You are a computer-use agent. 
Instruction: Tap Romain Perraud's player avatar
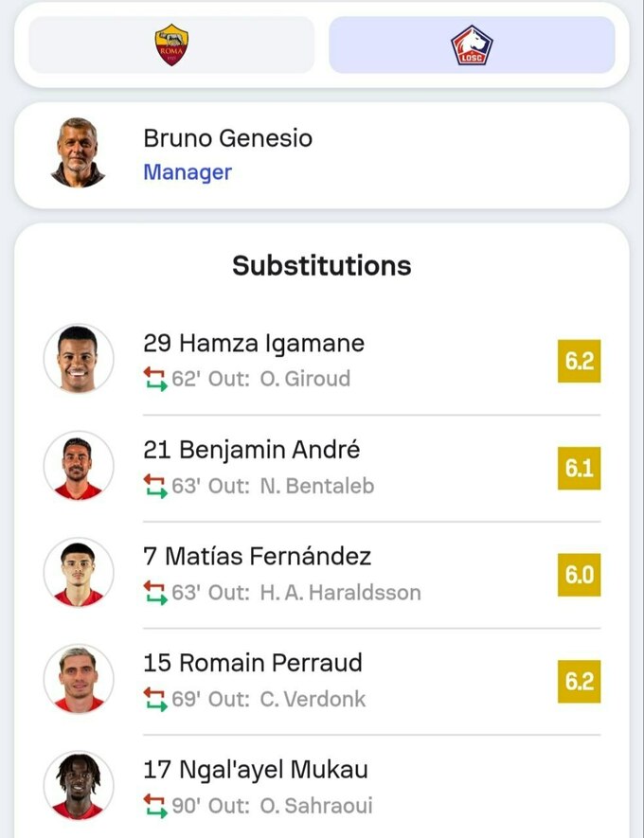pos(78,679)
